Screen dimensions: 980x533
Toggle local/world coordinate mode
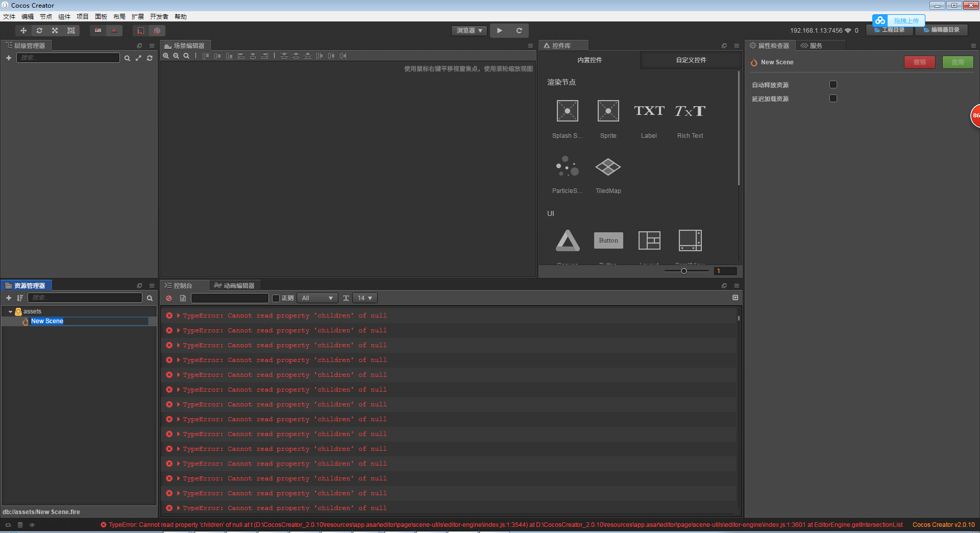click(x=114, y=31)
